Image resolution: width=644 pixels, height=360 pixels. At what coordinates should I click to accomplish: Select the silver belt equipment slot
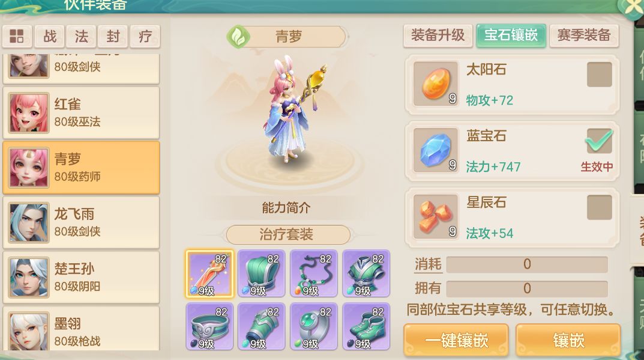[x=209, y=327]
